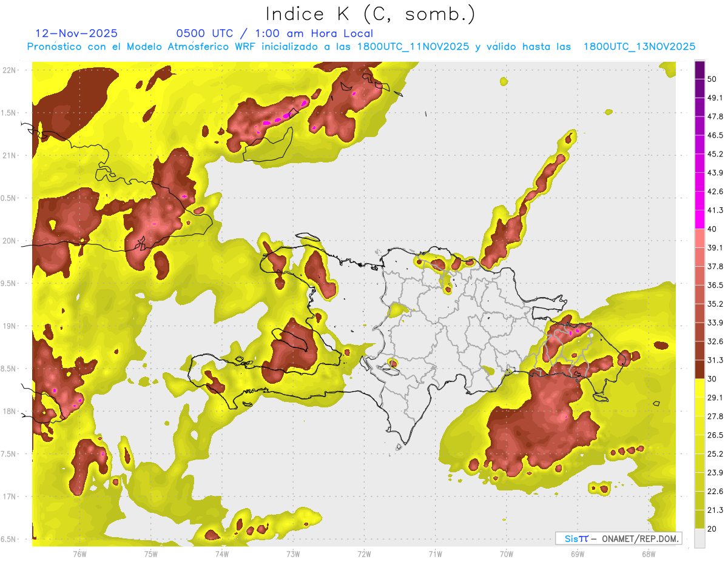Click the "71W" longitude axis label
Screen dimensions: 728x562
[435, 554]
